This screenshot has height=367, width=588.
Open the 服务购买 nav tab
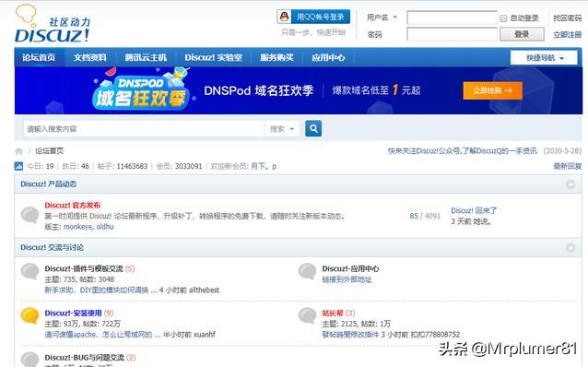click(x=276, y=57)
